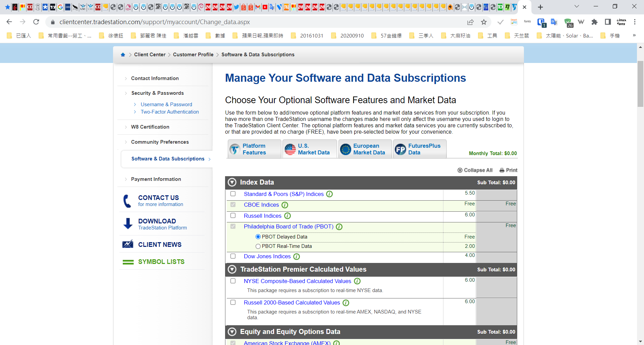This screenshot has height=345, width=644.
Task: Click the info icon next to Philadelphia Board of Trade
Action: 339,227
